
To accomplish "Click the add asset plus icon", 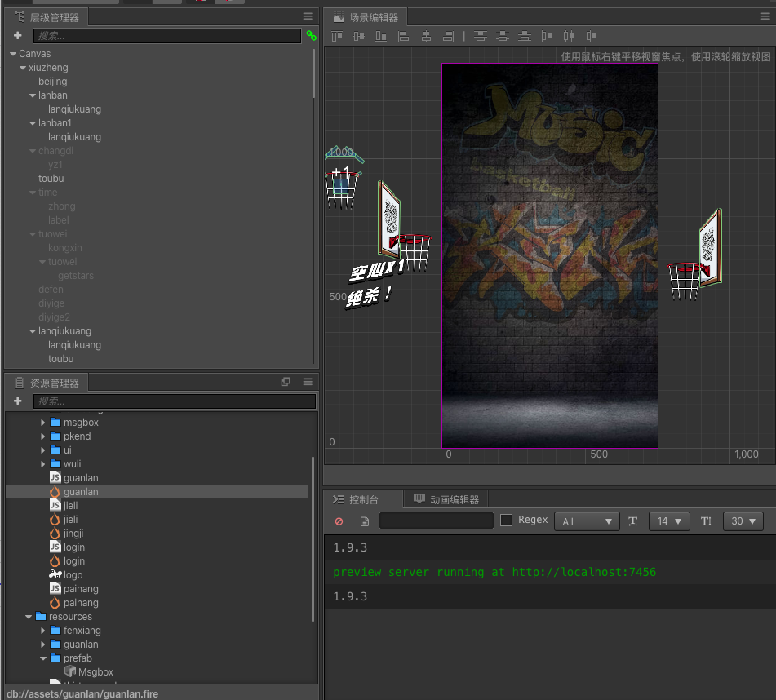I will coord(18,401).
